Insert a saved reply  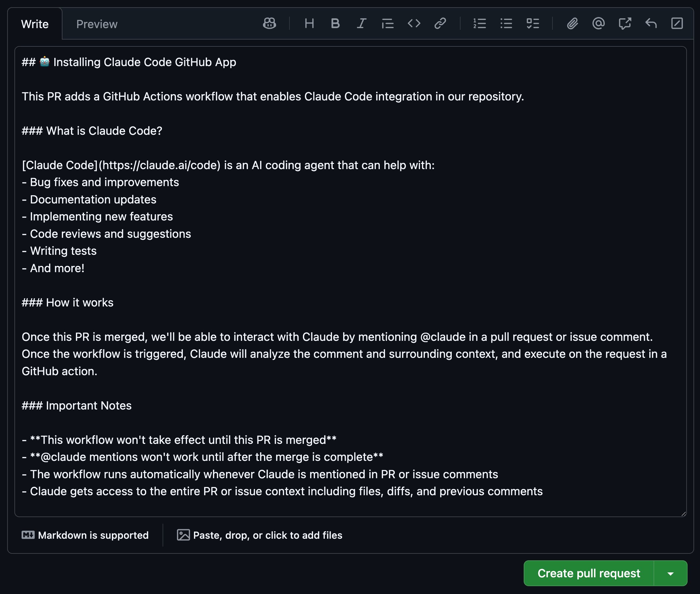(651, 23)
